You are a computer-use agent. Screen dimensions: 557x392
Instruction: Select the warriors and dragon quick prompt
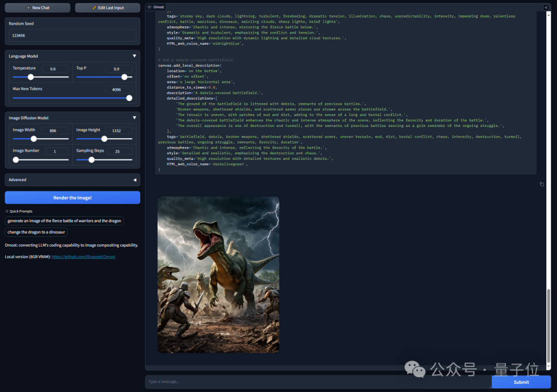click(x=64, y=221)
